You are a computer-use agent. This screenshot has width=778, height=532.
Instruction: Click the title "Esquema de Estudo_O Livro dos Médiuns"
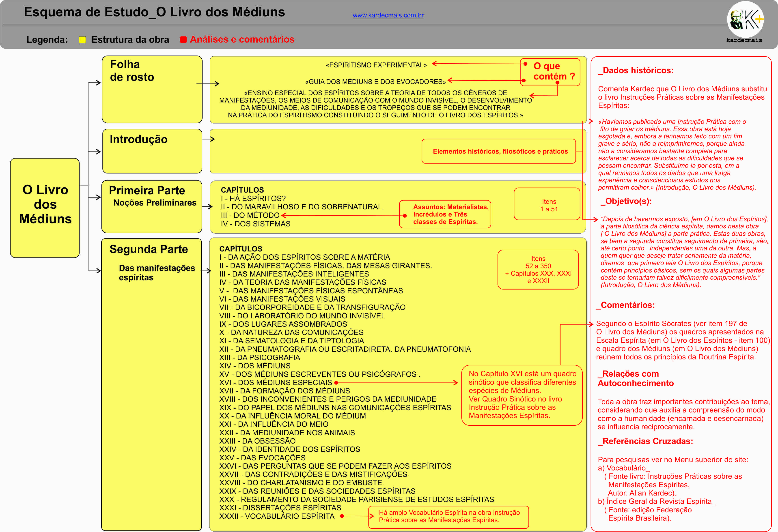(154, 12)
